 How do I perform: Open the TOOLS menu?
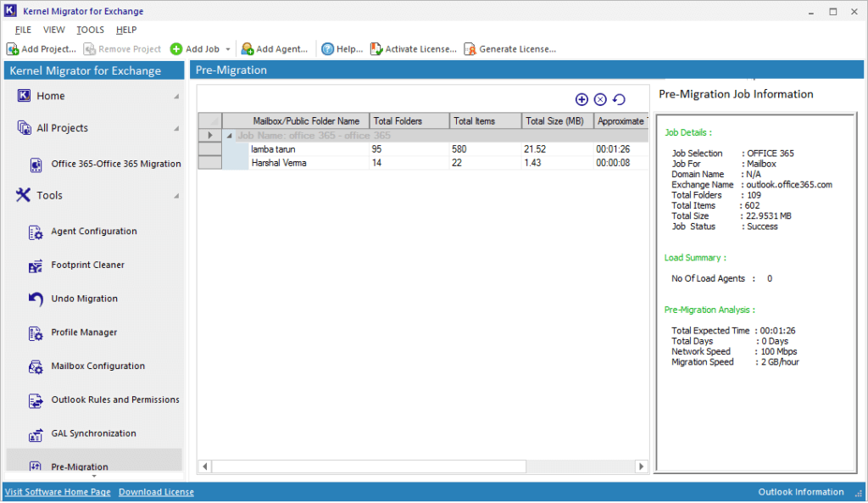(90, 29)
